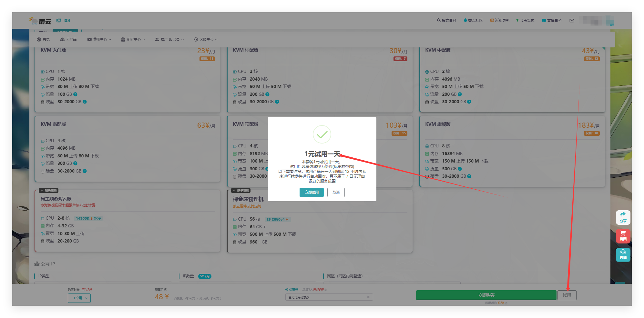Viewport: 644px width, 318px height.
Task: Click the 雨云 logo
Action: click(x=41, y=21)
